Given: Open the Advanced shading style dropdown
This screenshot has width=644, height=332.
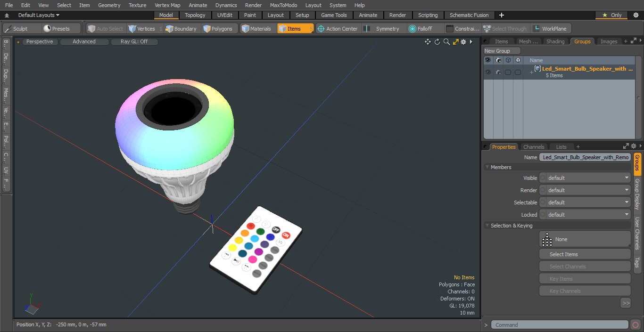Looking at the screenshot, I should 84,42.
